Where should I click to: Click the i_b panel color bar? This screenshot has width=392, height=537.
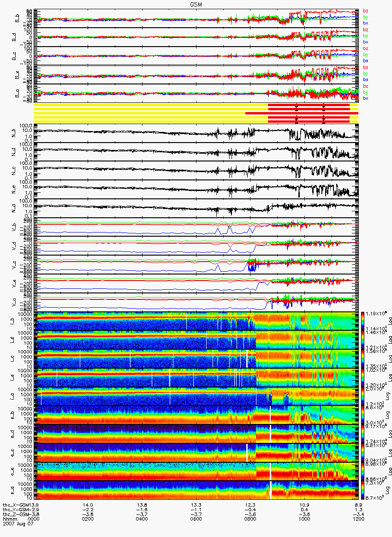tap(363, 321)
